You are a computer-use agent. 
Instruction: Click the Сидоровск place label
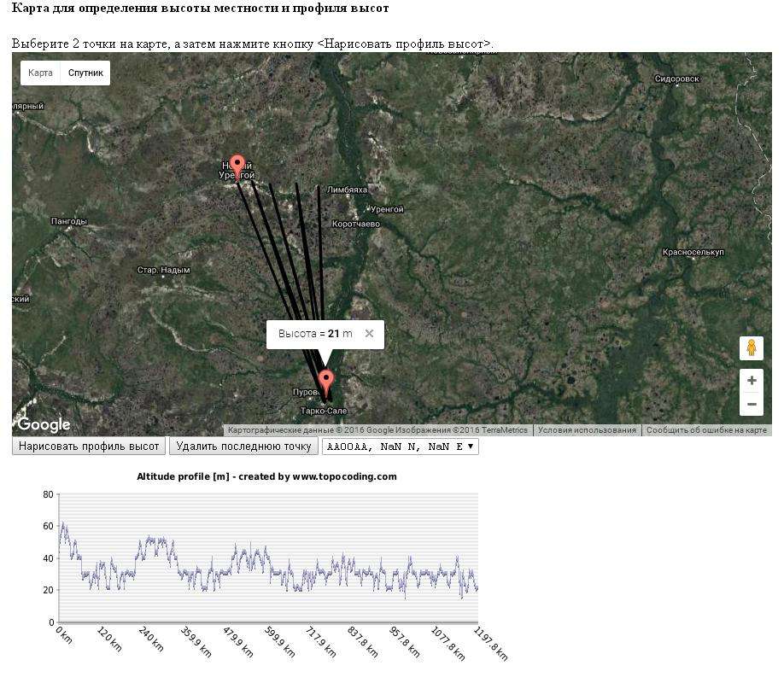[x=676, y=79]
